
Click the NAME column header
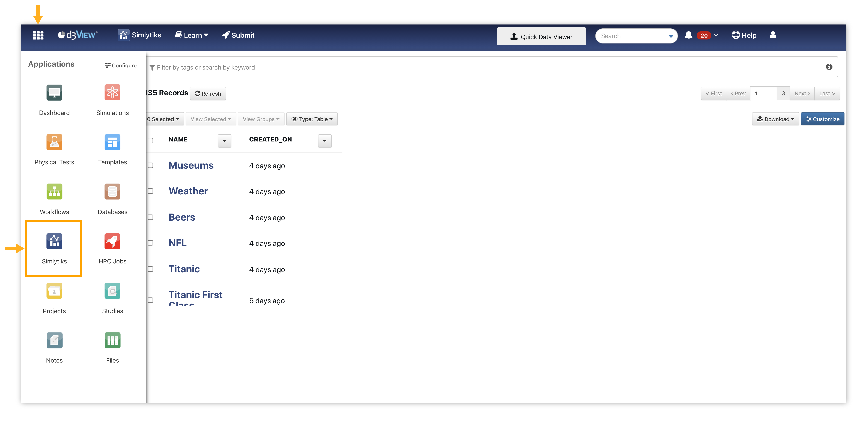[178, 139]
